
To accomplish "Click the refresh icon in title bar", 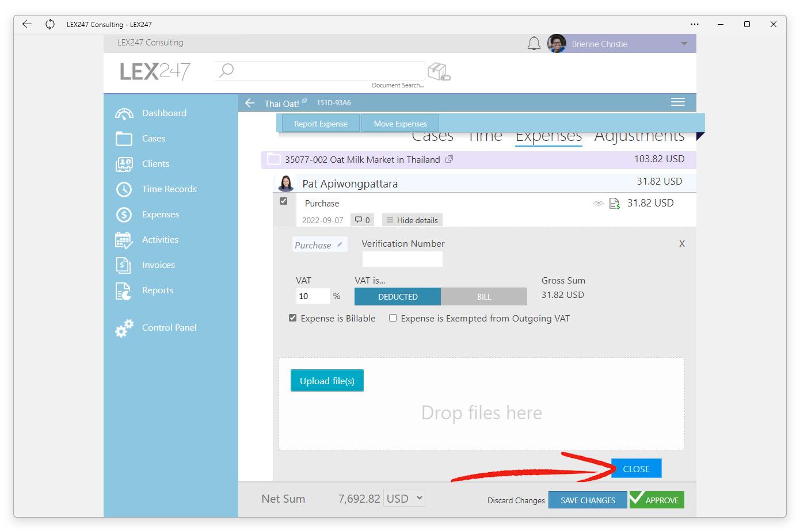I will pos(50,24).
